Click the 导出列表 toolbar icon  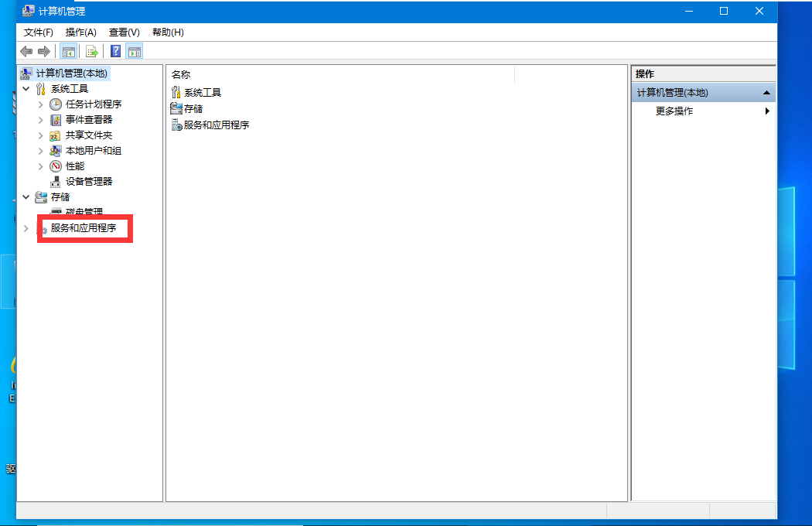point(91,51)
